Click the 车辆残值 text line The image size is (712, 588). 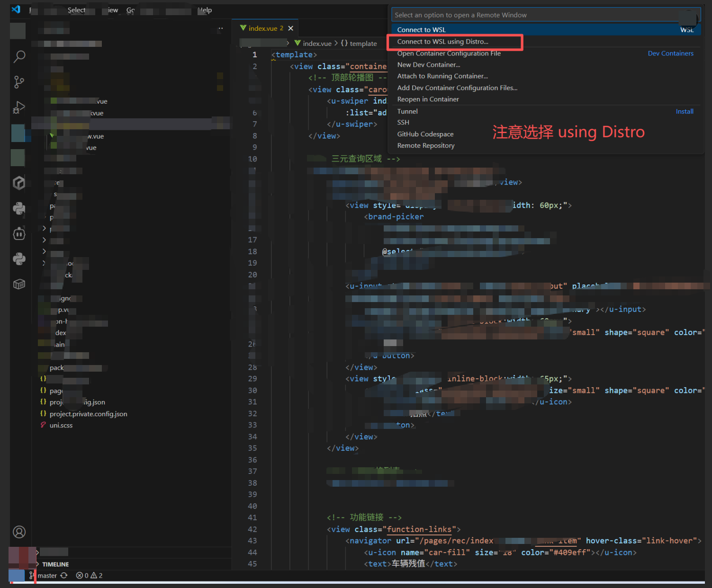(410, 564)
